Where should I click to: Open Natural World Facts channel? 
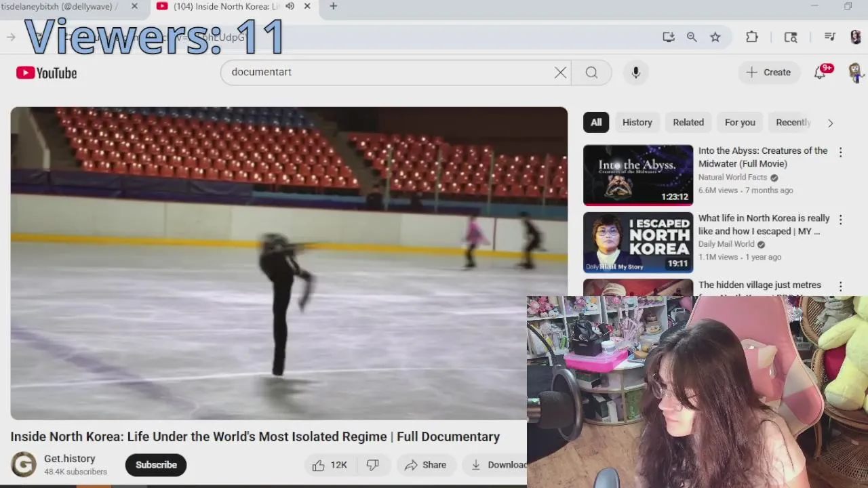732,178
